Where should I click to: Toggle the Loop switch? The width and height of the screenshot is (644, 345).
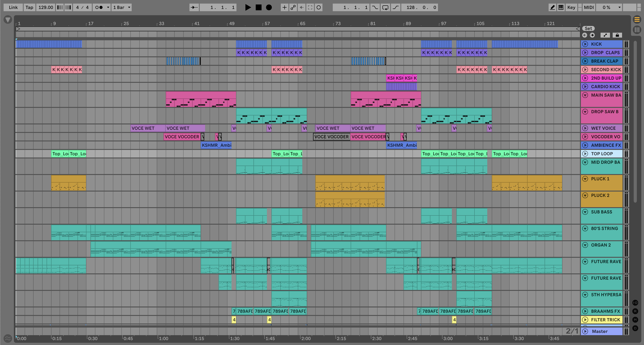point(385,7)
